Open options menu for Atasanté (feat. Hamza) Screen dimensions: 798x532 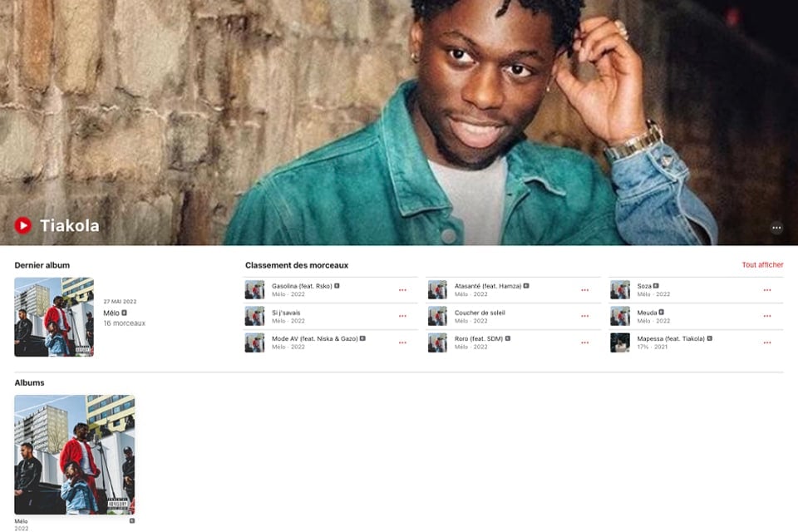[584, 289]
